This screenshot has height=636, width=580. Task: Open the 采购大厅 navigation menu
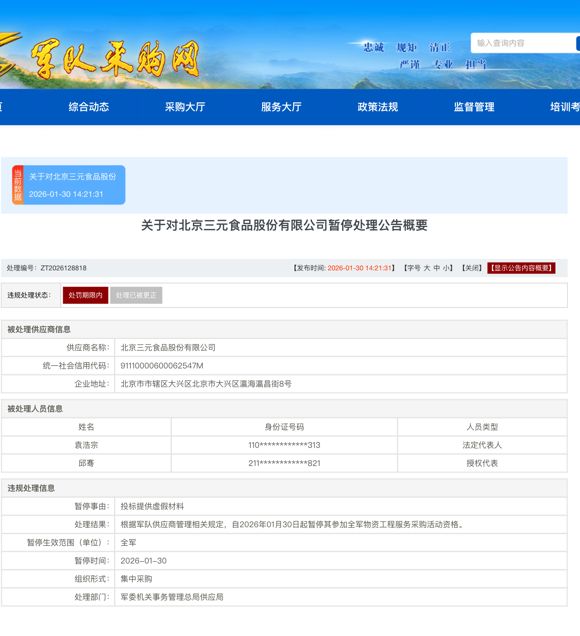tap(185, 107)
